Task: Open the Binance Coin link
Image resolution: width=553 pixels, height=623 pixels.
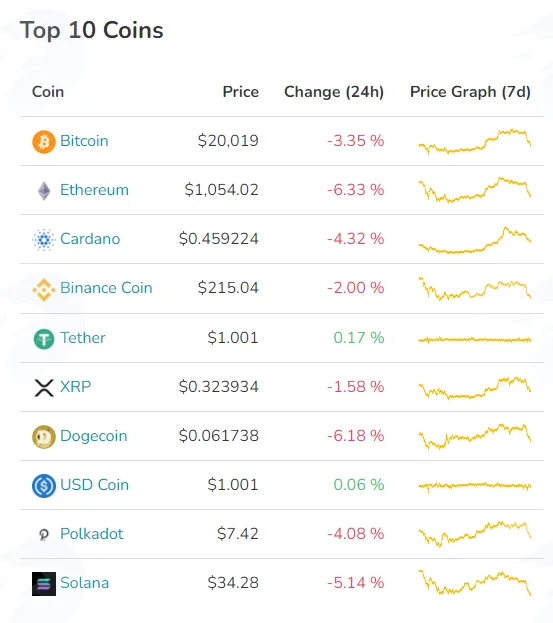Action: (x=106, y=287)
